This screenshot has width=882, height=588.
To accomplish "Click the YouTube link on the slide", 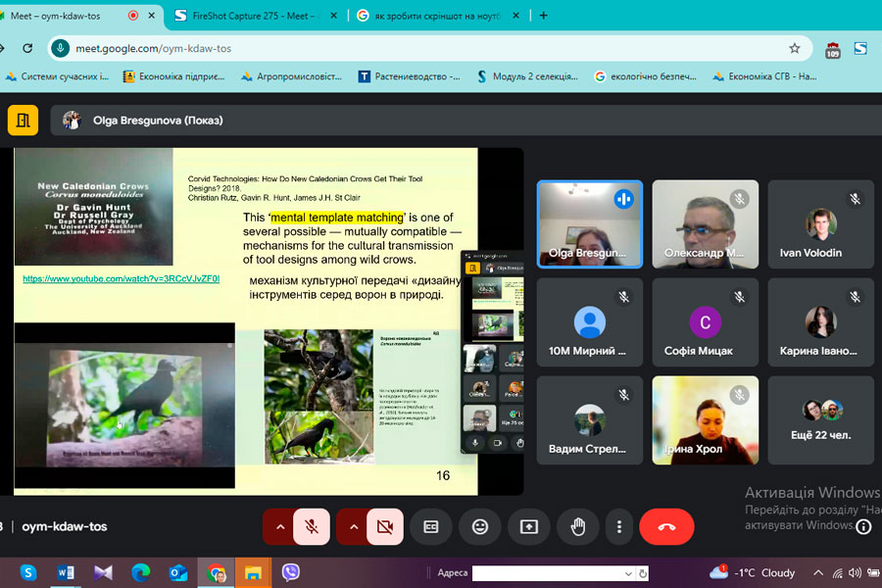I will coord(122,279).
